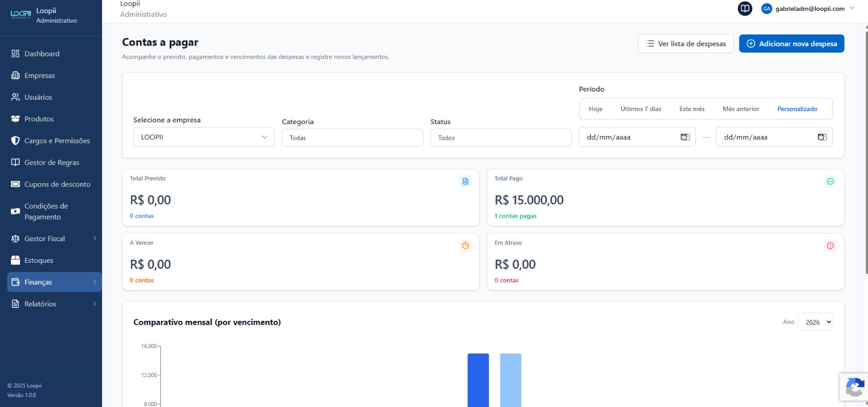Open Produtos from the sidebar menu
The height and width of the screenshot is (407, 868).
54,119
